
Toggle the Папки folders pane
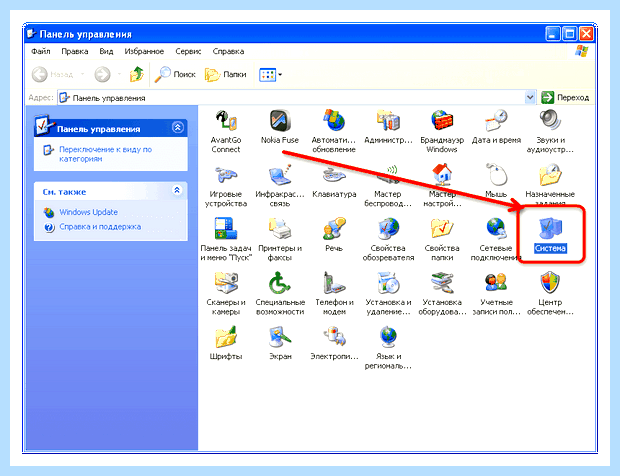pos(225,74)
